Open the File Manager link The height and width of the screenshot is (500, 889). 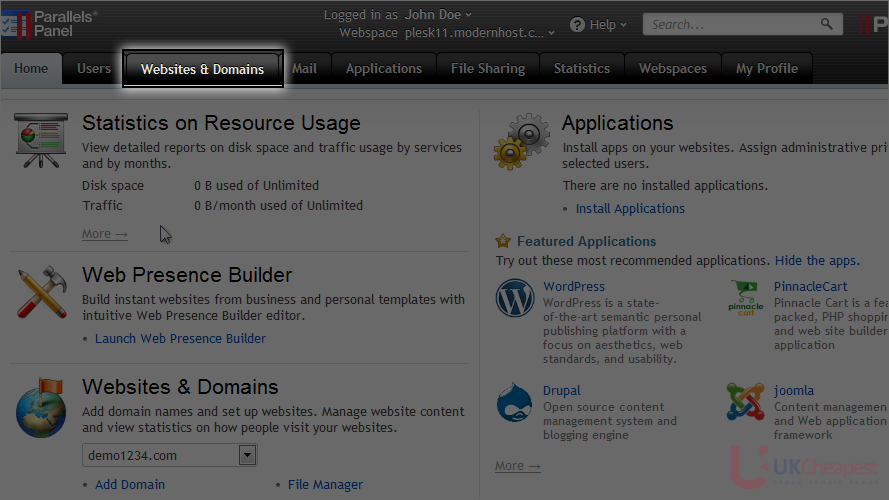[x=325, y=485]
